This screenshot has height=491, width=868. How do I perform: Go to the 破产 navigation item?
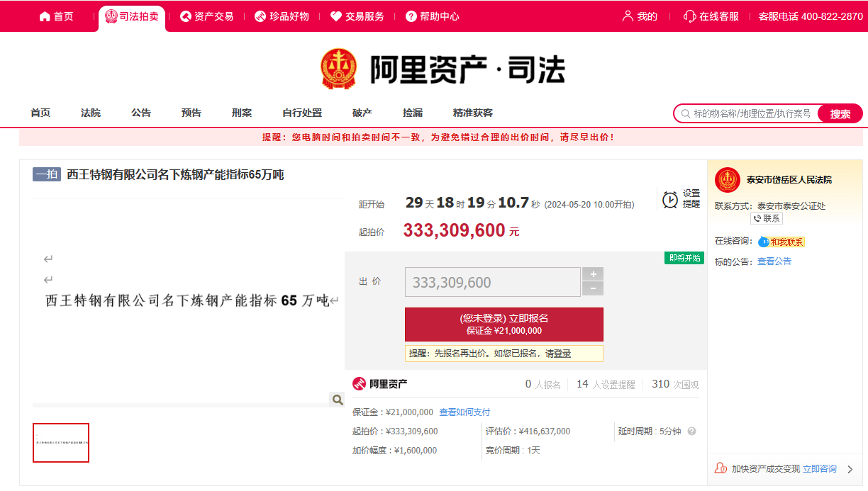pos(362,113)
